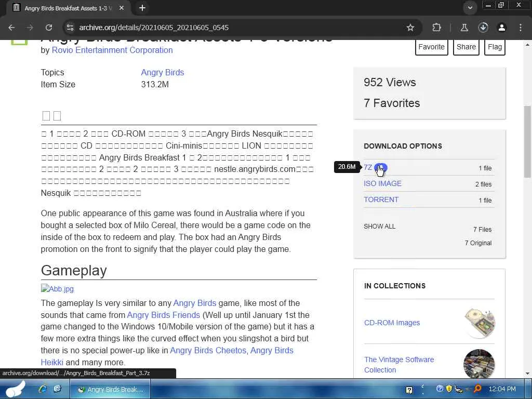Open site information icon in address bar
This screenshot has height=399, width=532.
[70, 28]
